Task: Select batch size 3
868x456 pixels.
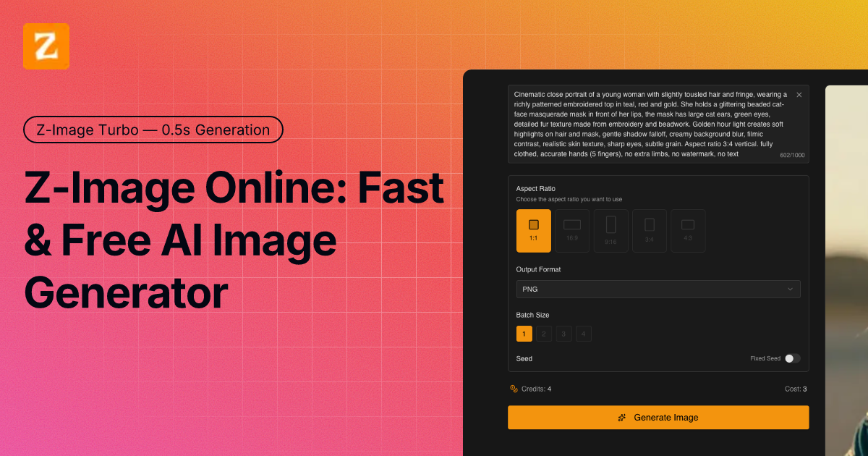Action: pyautogui.click(x=563, y=333)
